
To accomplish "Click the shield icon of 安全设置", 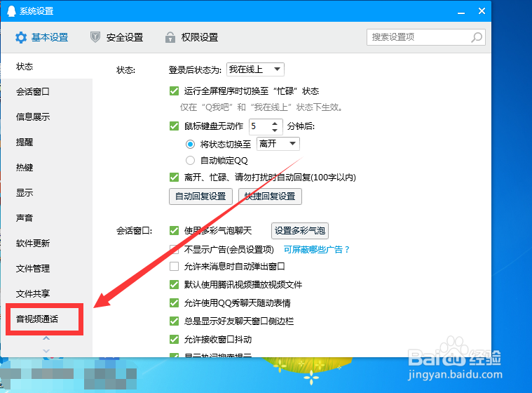I will click(95, 37).
